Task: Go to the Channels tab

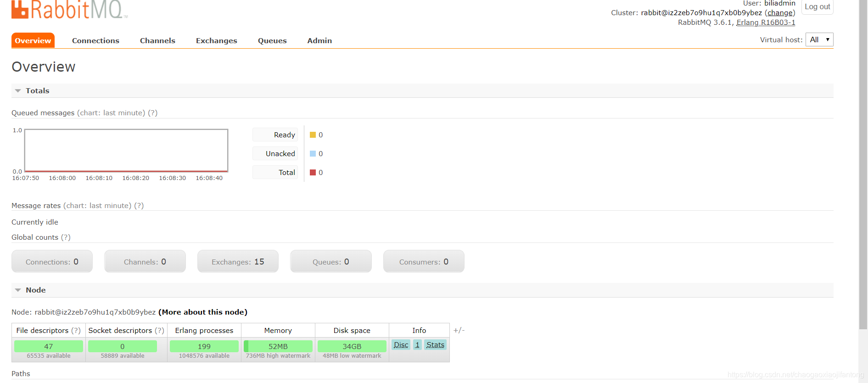Action: tap(157, 40)
